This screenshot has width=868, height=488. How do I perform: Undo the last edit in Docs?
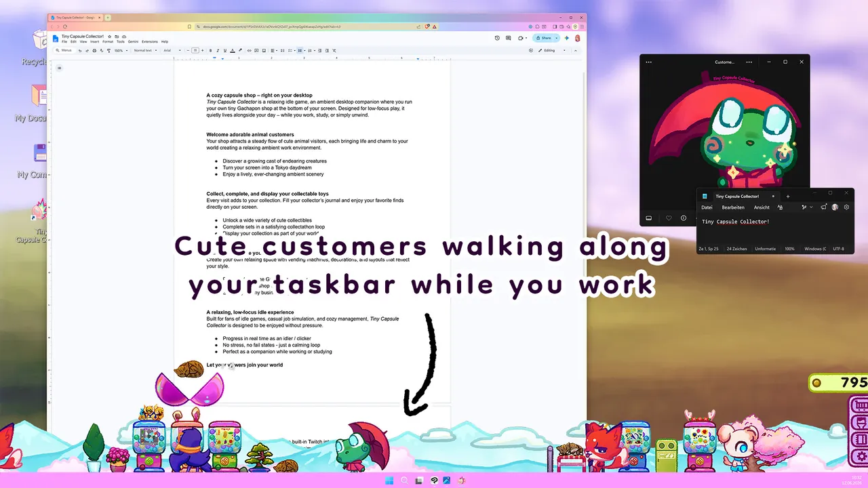click(80, 50)
